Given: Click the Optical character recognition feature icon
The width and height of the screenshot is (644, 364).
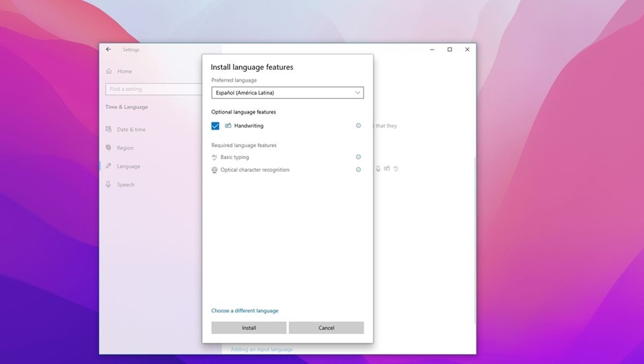Looking at the screenshot, I should pyautogui.click(x=215, y=170).
